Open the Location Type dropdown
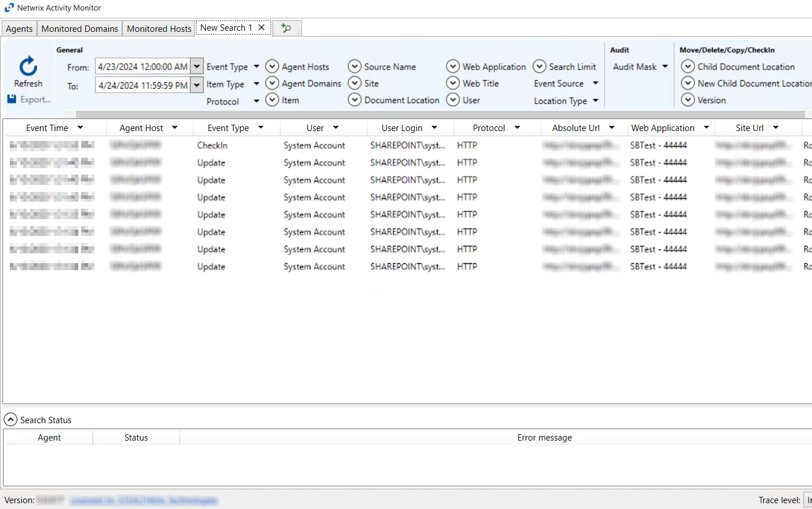This screenshot has width=812, height=509. tap(595, 100)
